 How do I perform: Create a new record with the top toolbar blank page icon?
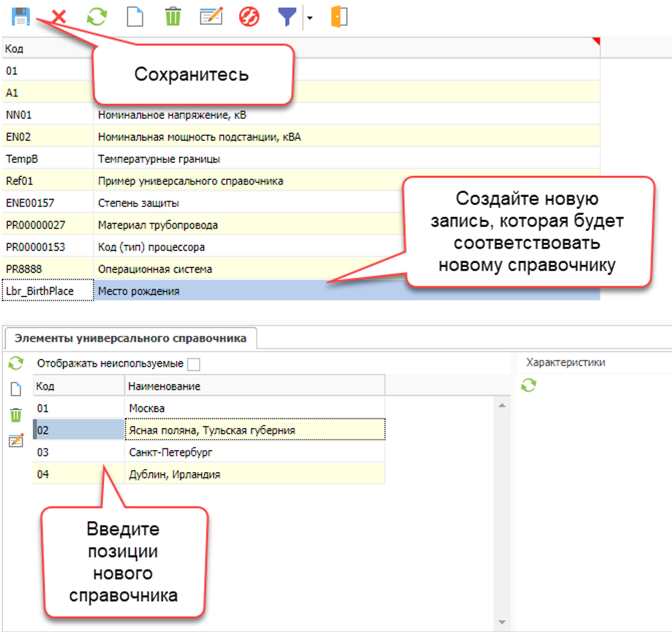[x=135, y=17]
